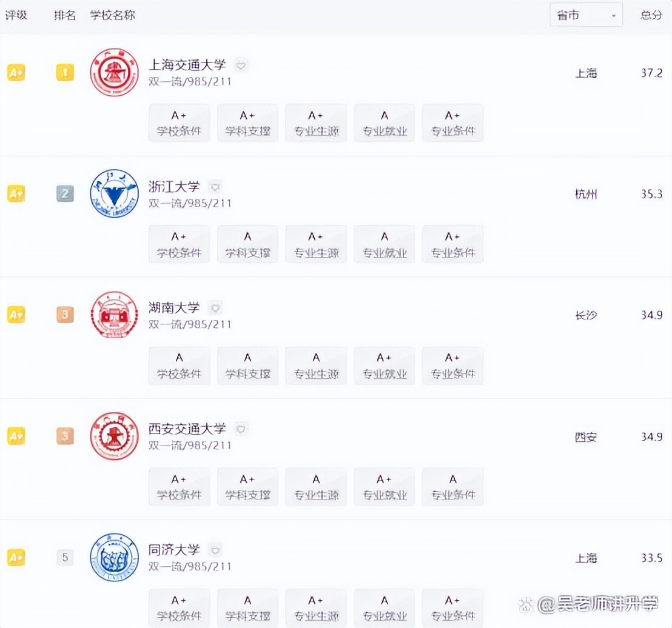Click the Xi'an Jiaotong University emblem
672x628 pixels.
(113, 436)
